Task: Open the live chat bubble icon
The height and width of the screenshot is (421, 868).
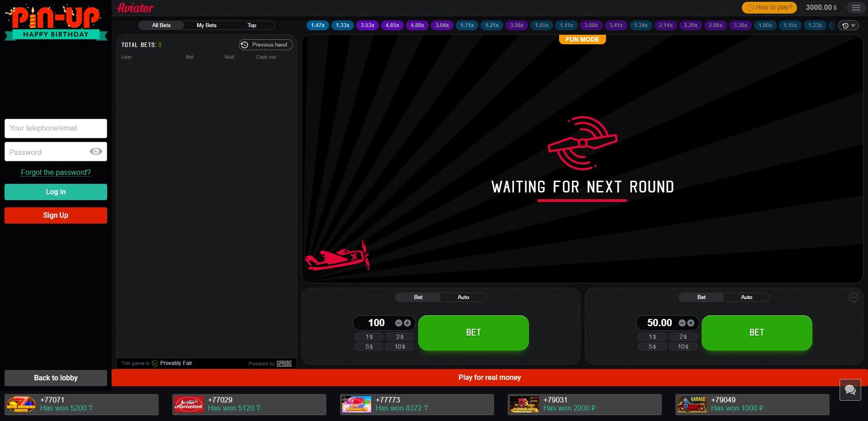Action: pos(850,389)
